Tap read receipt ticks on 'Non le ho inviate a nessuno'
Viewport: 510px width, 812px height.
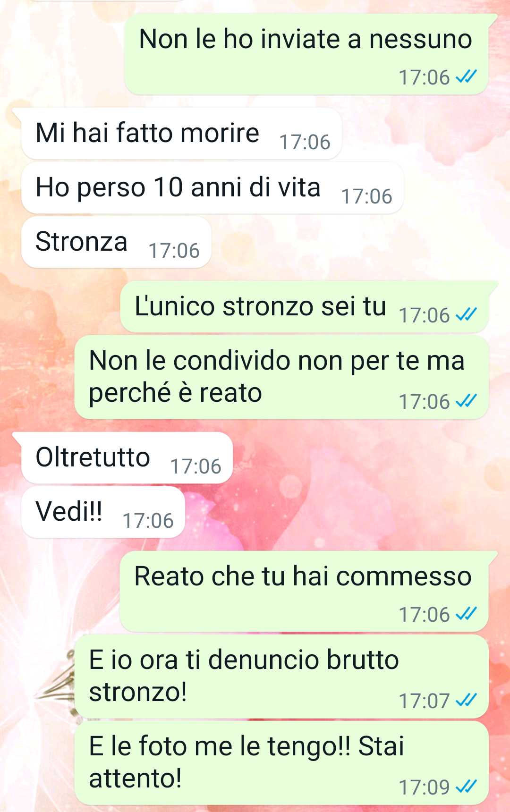(x=466, y=76)
